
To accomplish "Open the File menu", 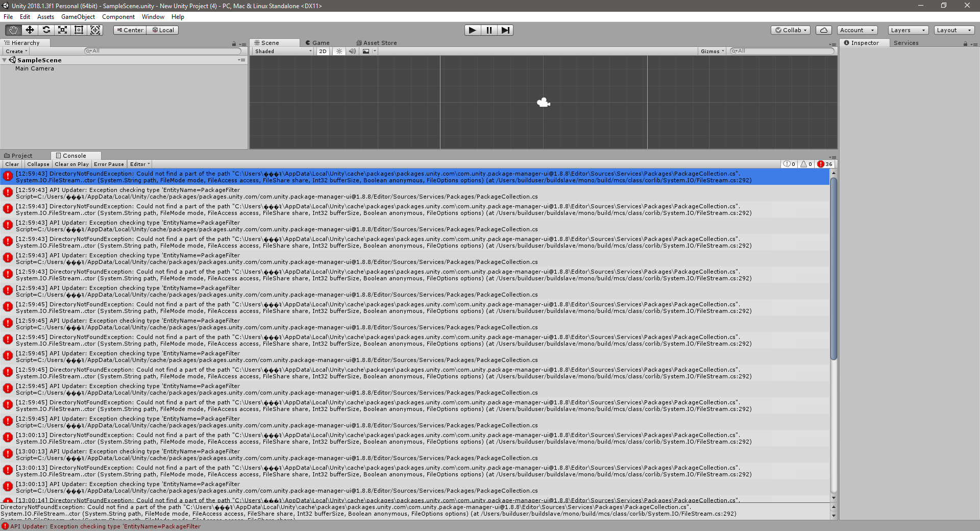I will (8, 17).
